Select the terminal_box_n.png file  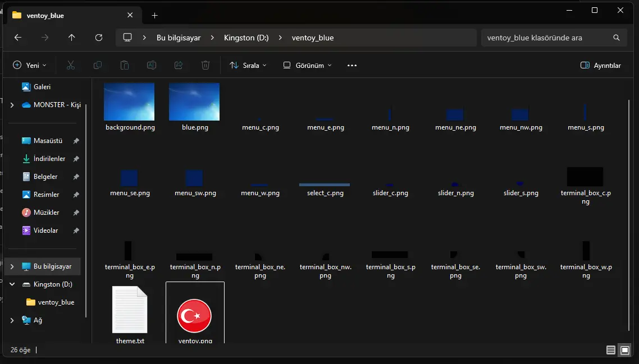click(x=195, y=265)
